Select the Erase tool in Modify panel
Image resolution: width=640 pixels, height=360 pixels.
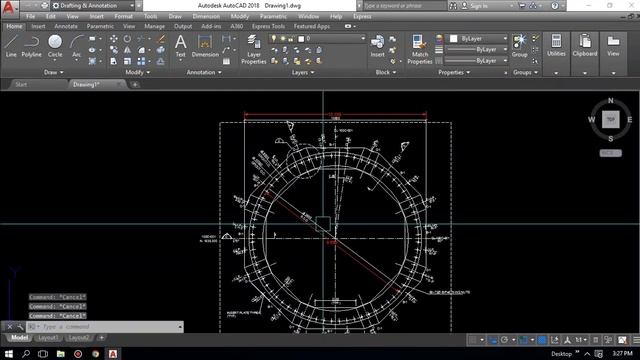coord(161,39)
